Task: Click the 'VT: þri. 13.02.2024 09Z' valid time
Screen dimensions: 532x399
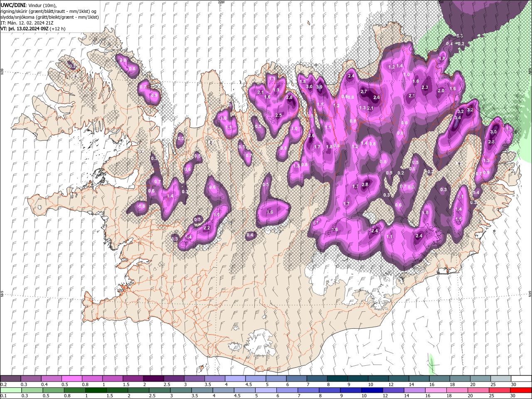Action: (x=25, y=29)
